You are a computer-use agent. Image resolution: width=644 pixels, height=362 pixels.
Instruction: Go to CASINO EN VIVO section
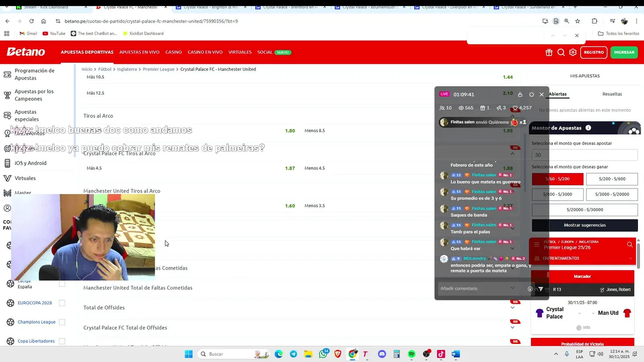point(205,52)
